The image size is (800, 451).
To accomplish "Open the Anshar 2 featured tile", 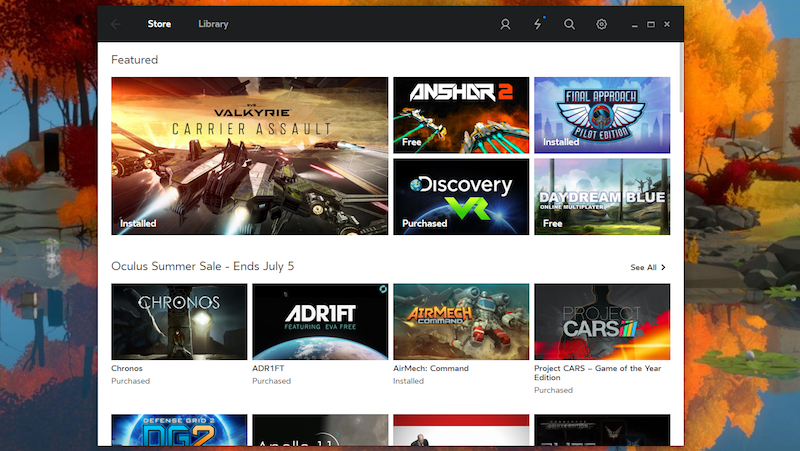I will (x=461, y=115).
